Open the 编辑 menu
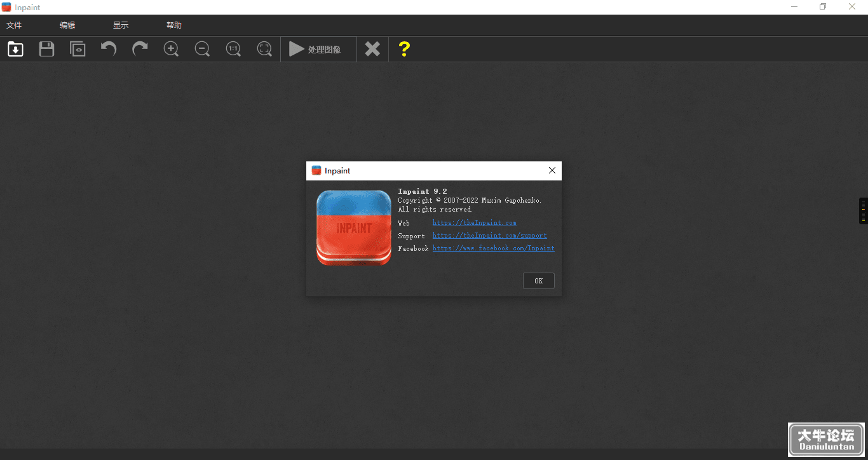868x460 pixels. pos(67,25)
